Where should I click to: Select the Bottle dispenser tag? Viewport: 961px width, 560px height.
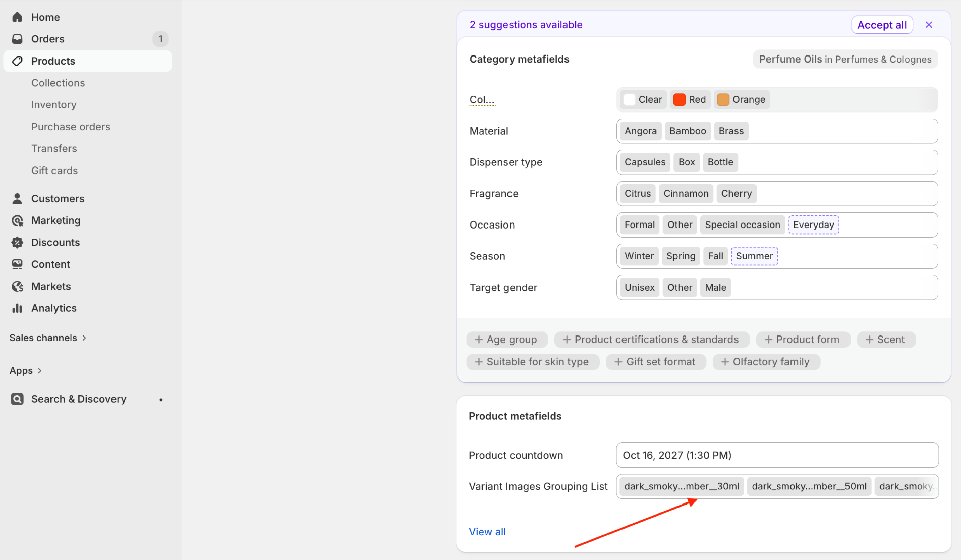(x=720, y=162)
